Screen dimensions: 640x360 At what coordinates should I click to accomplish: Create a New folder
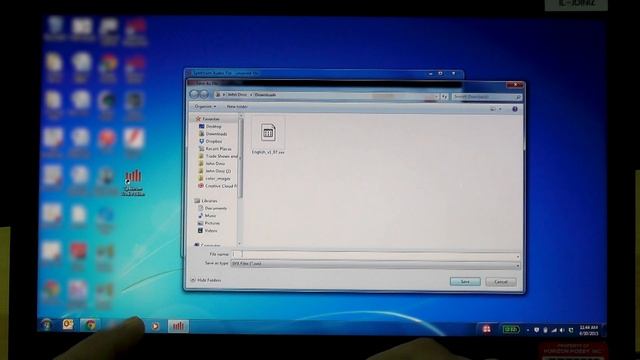[237, 107]
